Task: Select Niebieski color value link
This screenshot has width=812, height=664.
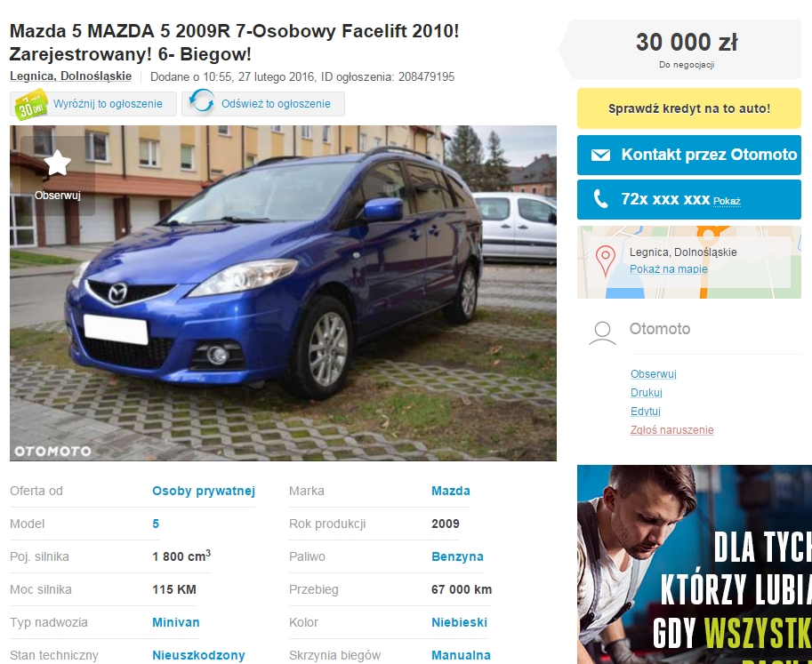Action: 459,622
